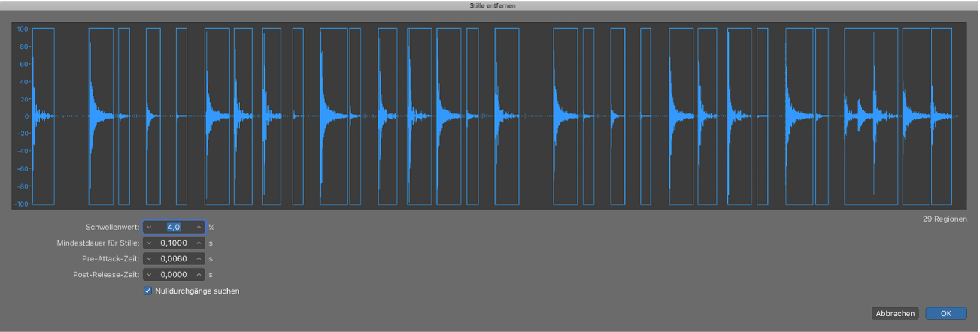Increase Schwellenwert using the up chevron

(x=199, y=227)
